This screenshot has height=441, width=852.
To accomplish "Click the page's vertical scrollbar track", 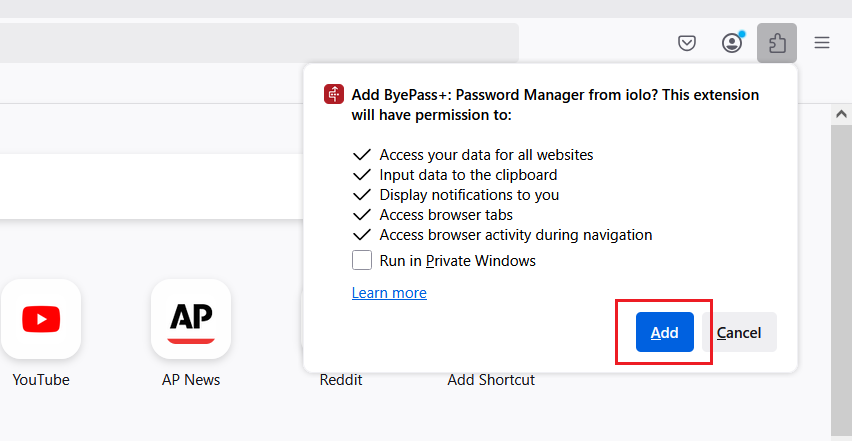I will pos(841,282).
